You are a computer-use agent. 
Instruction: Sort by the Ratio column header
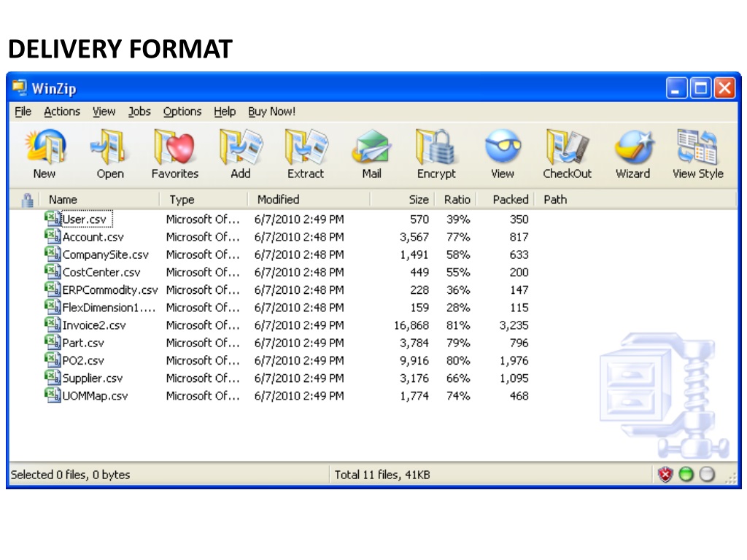[x=457, y=200]
